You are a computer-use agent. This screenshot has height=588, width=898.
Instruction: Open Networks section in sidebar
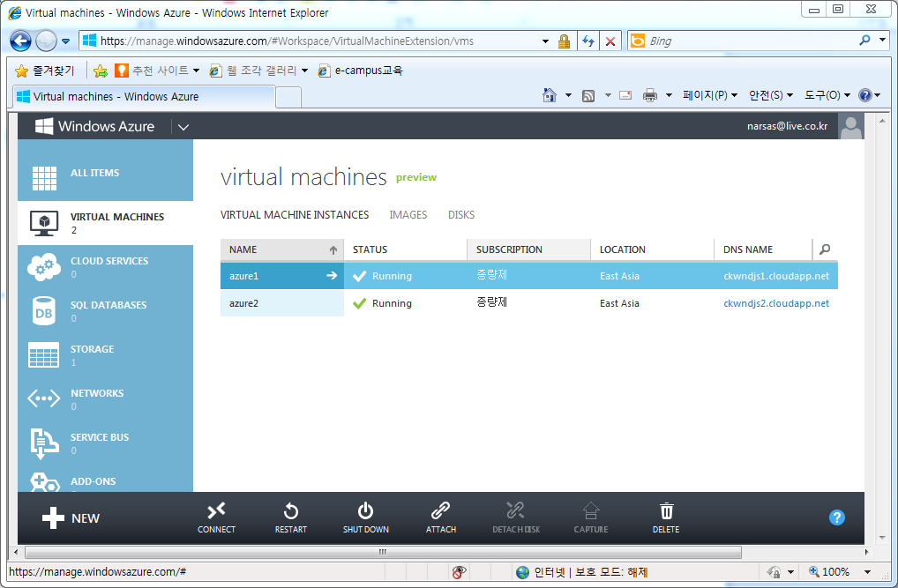(x=105, y=399)
